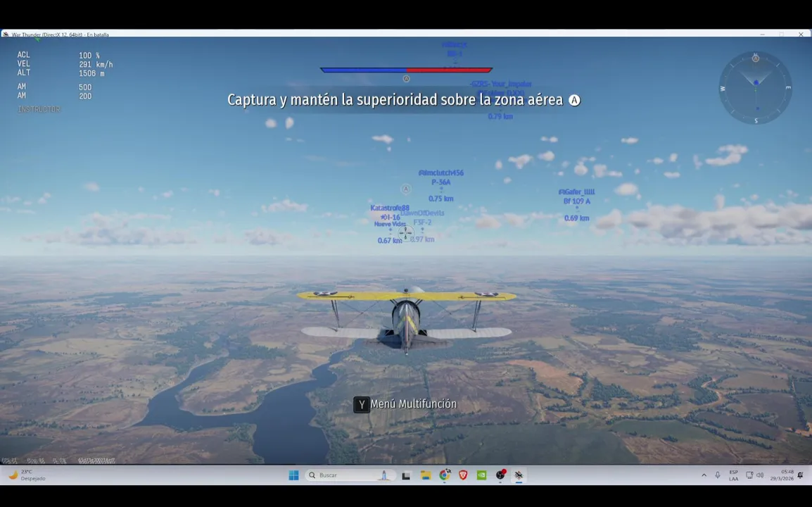Click the F3F-2 aircraft label

coord(422,223)
